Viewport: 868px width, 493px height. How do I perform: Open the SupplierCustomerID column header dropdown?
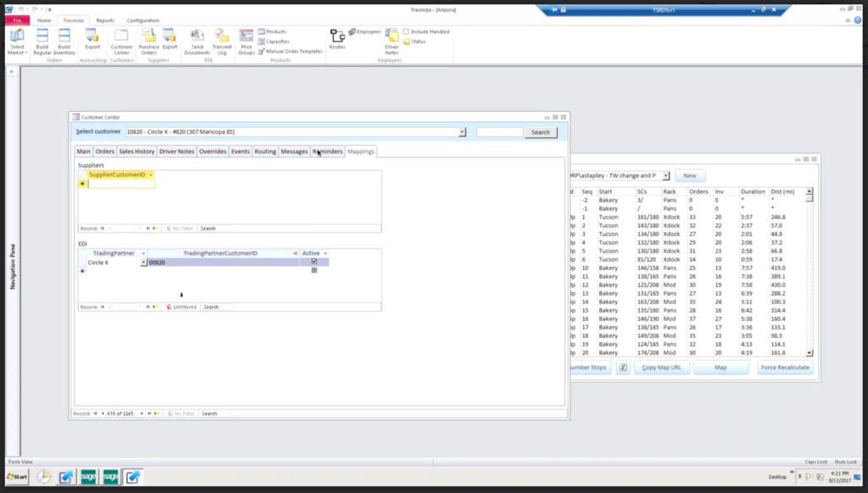click(x=151, y=174)
